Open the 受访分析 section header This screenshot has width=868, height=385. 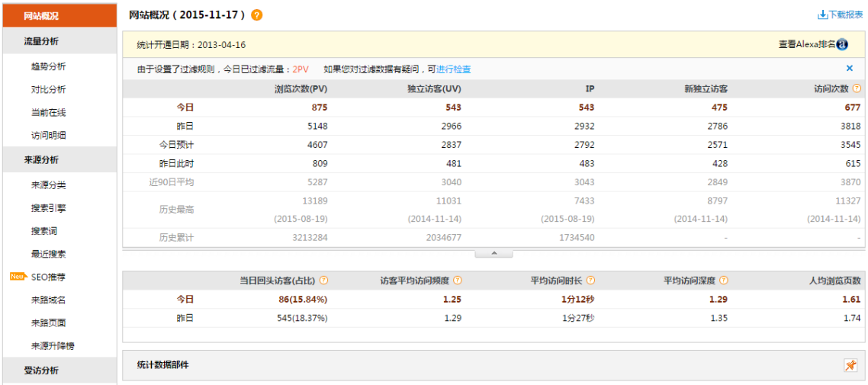(x=59, y=371)
